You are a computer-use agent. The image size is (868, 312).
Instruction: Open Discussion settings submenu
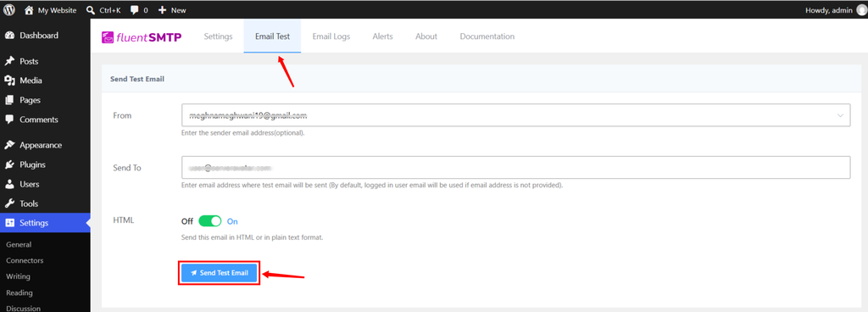tap(23, 308)
